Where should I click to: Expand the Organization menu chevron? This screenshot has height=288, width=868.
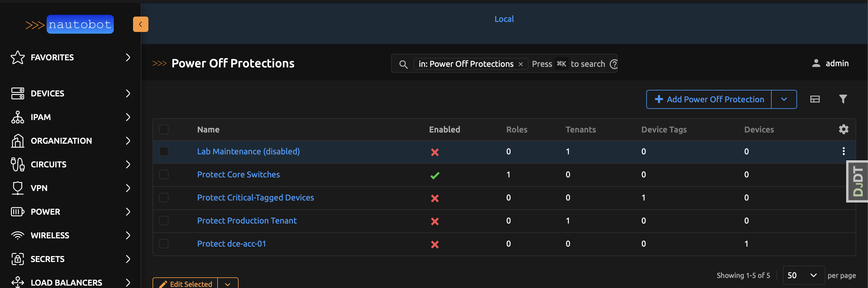128,141
